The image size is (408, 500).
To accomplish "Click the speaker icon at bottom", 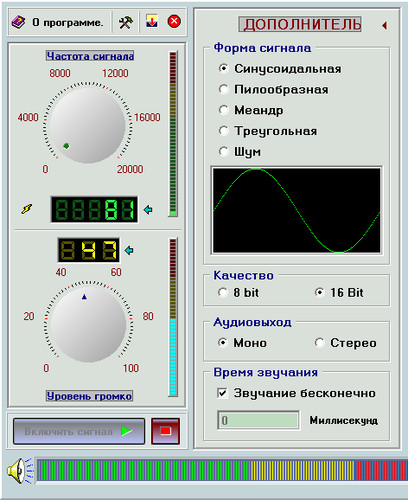I will [19, 471].
